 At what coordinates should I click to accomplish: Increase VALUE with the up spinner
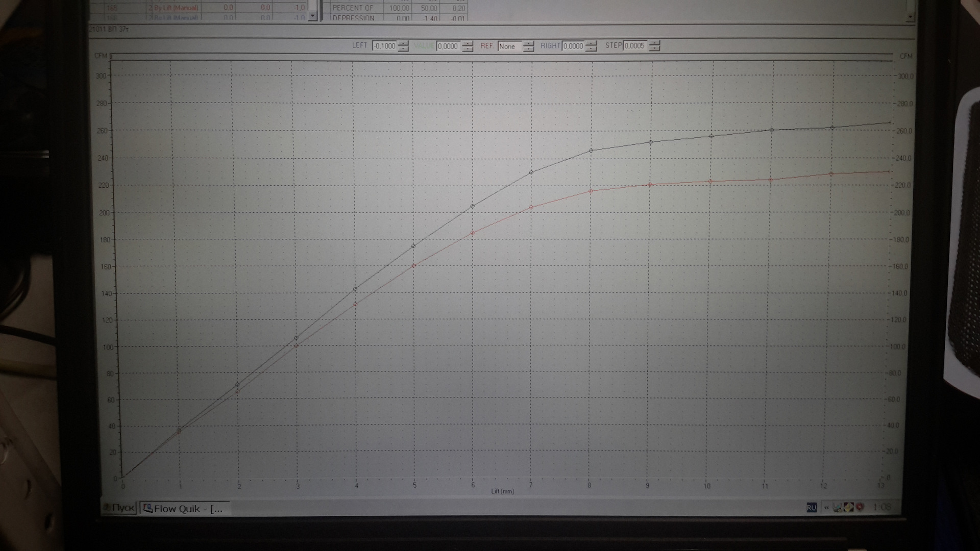[x=468, y=44]
